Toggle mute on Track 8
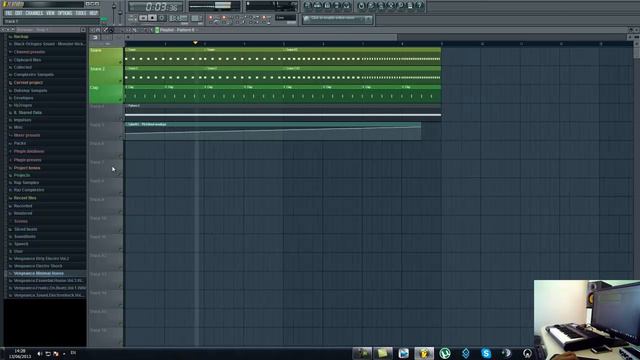640x360 pixels. pyautogui.click(x=120, y=193)
